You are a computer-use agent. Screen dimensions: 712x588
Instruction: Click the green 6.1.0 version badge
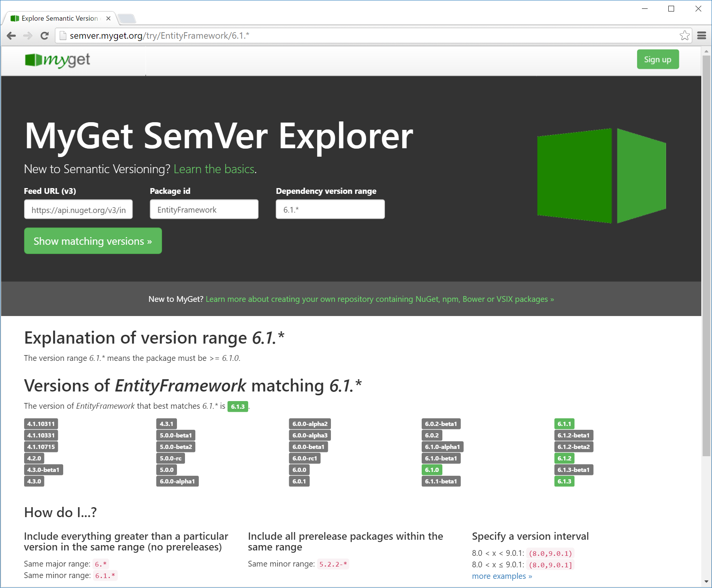click(432, 470)
